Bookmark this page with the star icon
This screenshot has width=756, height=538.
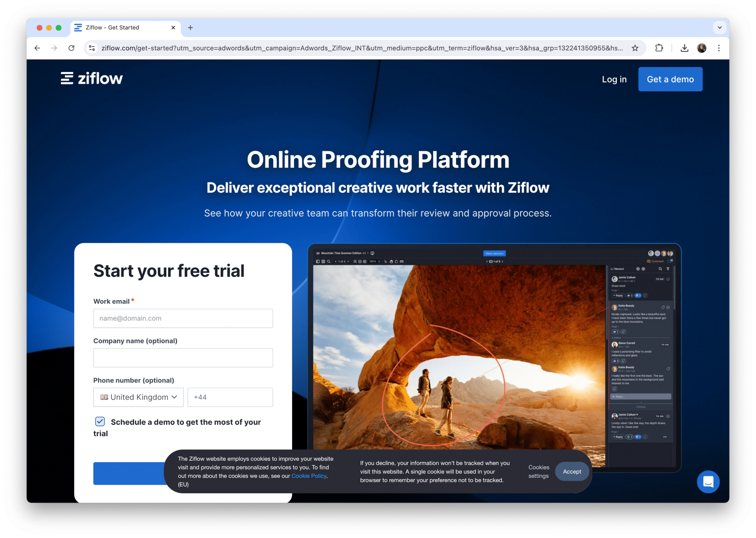pos(635,48)
